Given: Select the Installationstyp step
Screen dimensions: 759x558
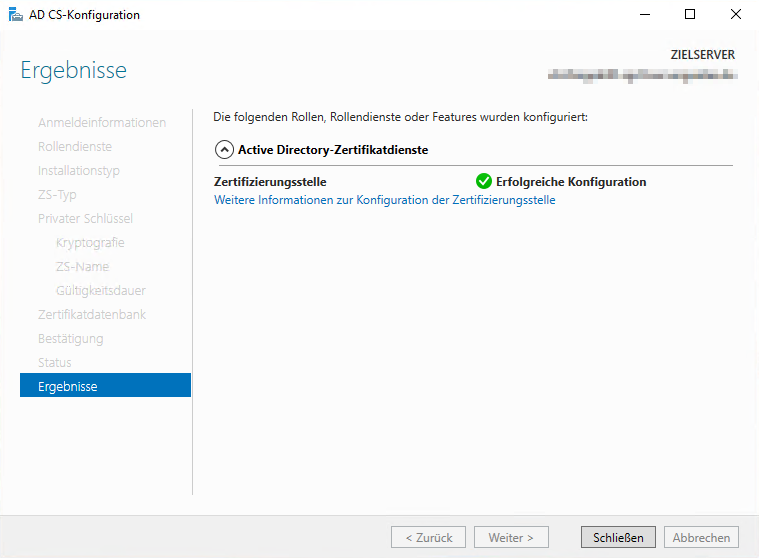Looking at the screenshot, I should (78, 170).
